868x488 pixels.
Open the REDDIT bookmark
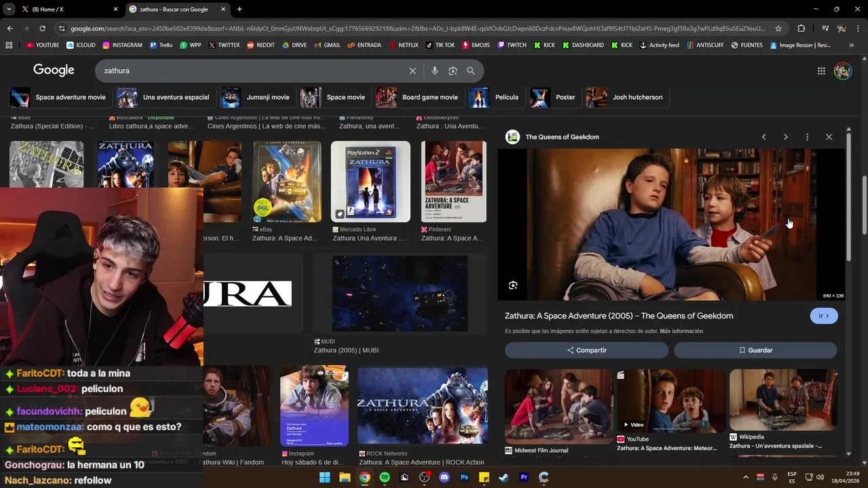point(260,45)
